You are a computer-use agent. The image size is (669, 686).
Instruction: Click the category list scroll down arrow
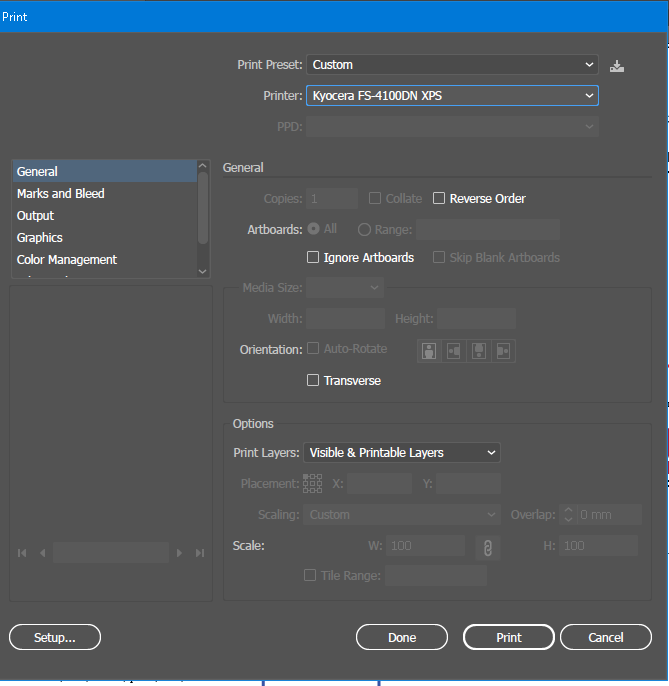click(203, 271)
